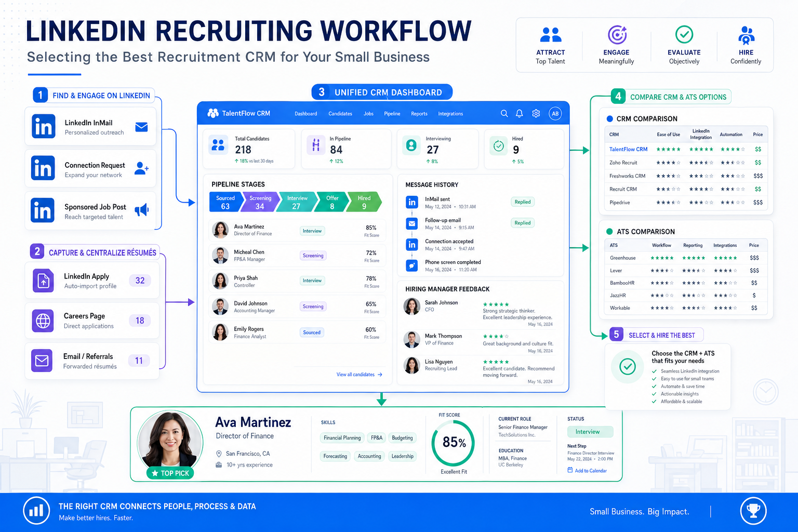The image size is (798, 532).
Task: Click the View all candidates link
Action: pos(359,375)
